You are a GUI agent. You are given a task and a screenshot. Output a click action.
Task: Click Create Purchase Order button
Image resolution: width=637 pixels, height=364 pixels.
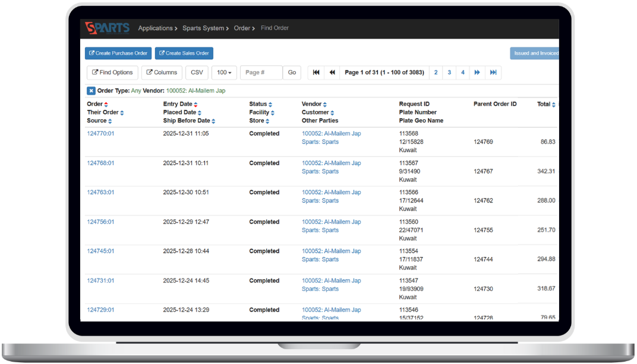118,53
